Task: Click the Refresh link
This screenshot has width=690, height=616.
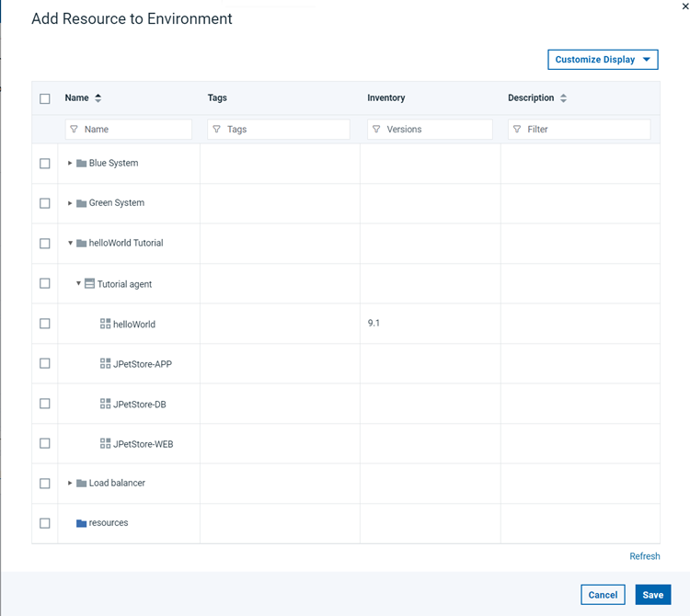Action: tap(644, 556)
